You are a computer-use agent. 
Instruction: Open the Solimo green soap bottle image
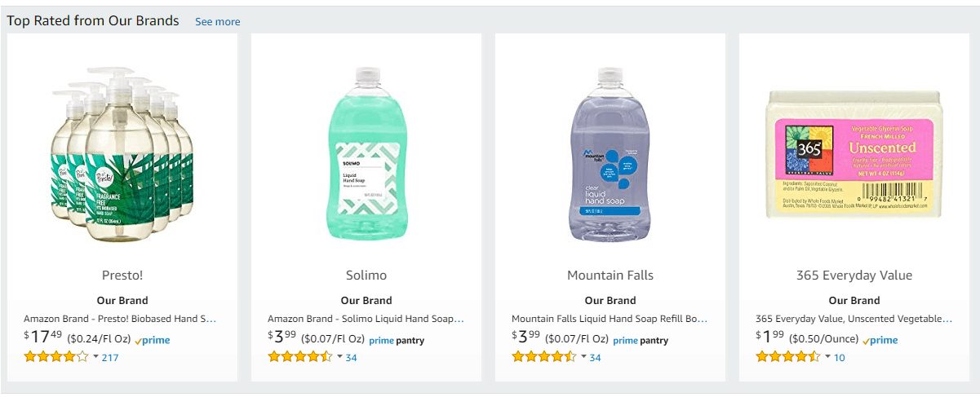click(366, 154)
